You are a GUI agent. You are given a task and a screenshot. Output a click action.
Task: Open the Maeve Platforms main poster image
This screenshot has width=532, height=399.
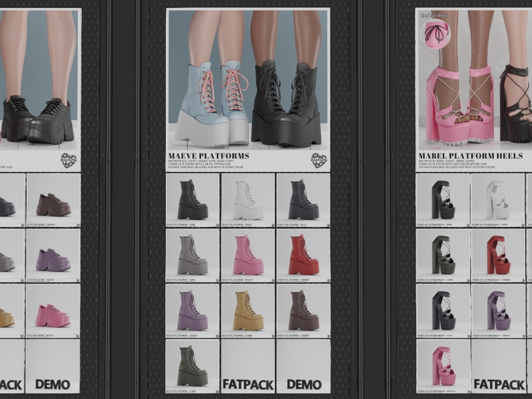click(248, 78)
